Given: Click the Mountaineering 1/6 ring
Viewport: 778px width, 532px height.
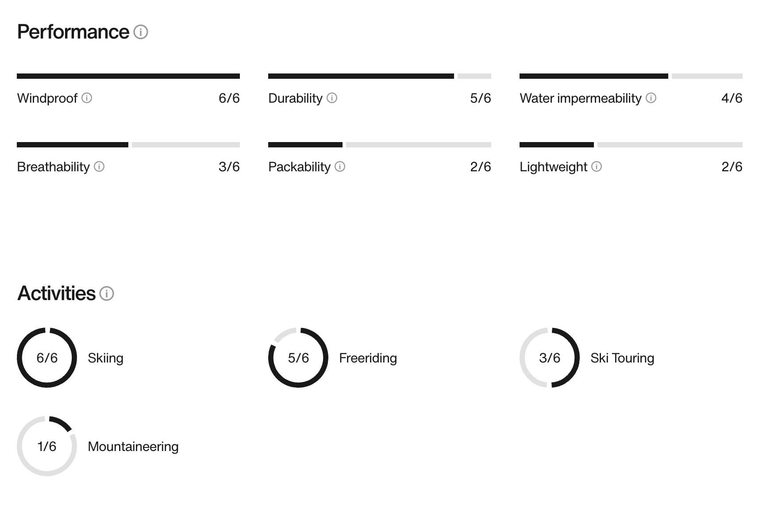Looking at the screenshot, I should coord(47,446).
